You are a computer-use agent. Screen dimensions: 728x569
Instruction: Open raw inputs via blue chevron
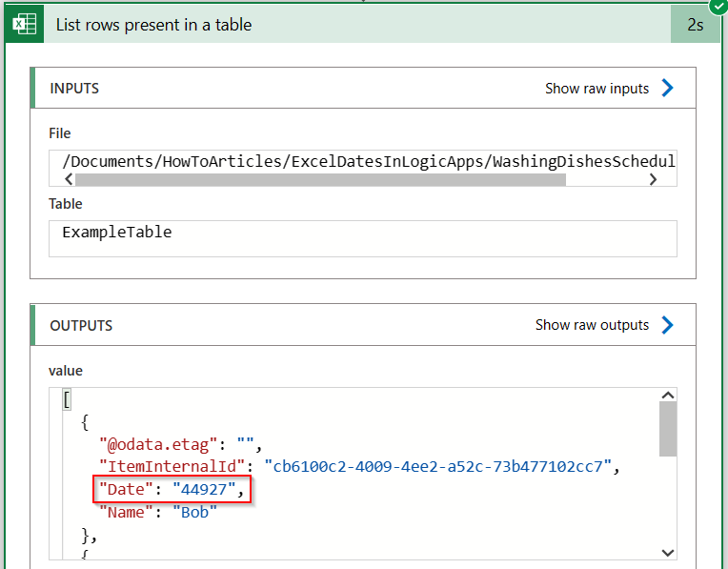(x=667, y=88)
